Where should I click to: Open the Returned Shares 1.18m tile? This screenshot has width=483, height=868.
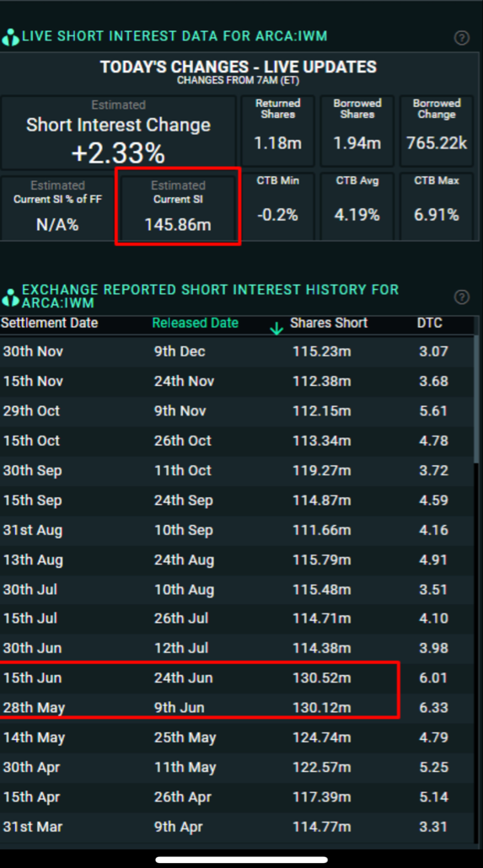click(x=277, y=131)
